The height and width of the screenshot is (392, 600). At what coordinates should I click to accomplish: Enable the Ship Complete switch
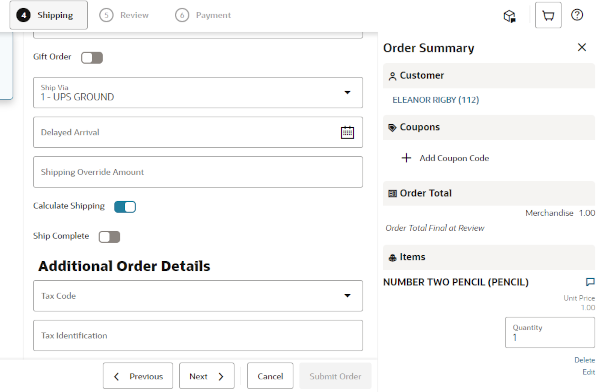109,237
